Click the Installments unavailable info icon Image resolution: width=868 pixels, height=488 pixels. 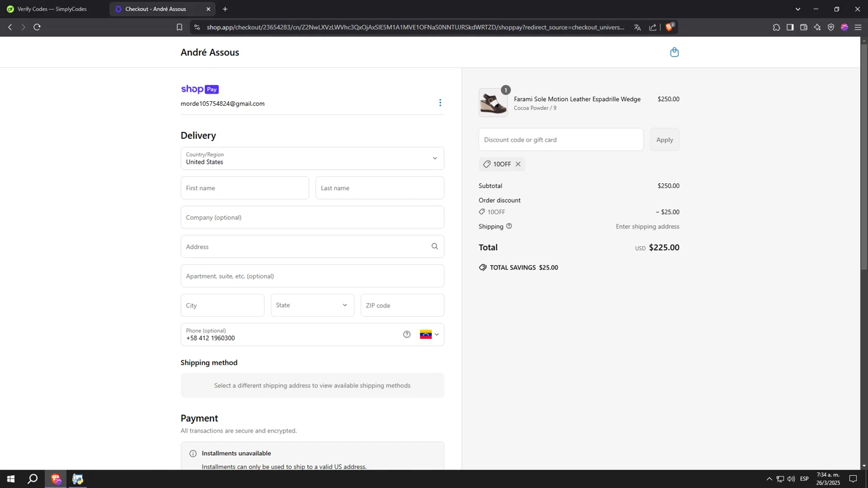[x=193, y=453]
